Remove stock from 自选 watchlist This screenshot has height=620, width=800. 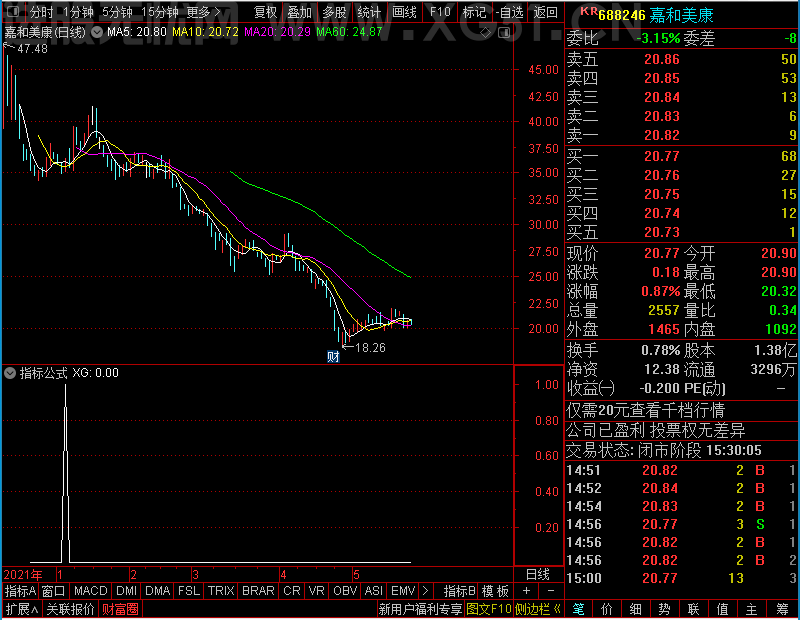tap(510, 12)
